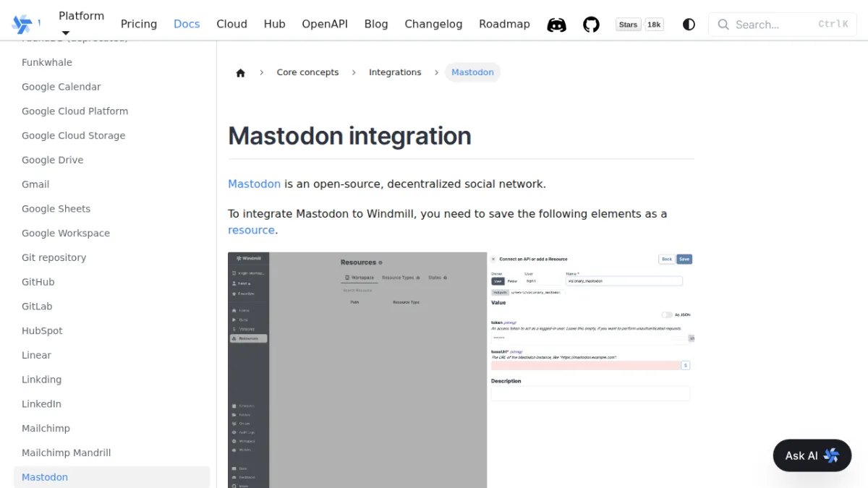Open Google Workspace in sidebar
Viewport: 868px width, 488px height.
(x=66, y=234)
